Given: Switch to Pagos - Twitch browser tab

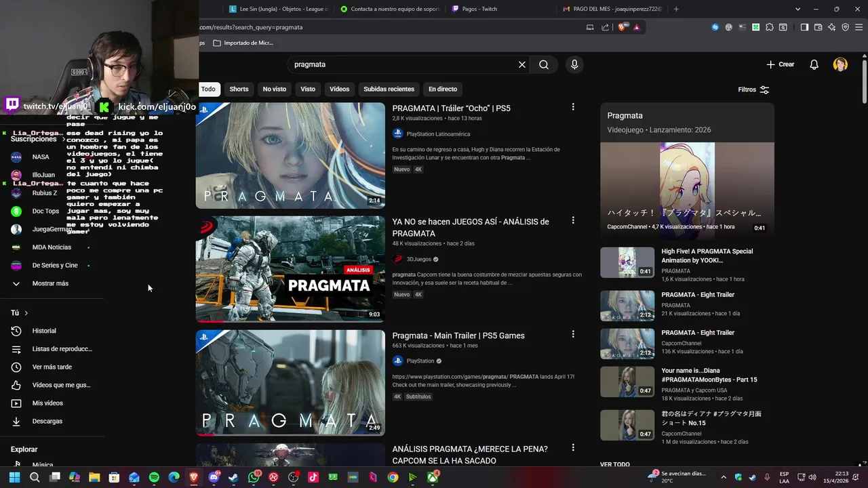Looking at the screenshot, I should click(475, 9).
